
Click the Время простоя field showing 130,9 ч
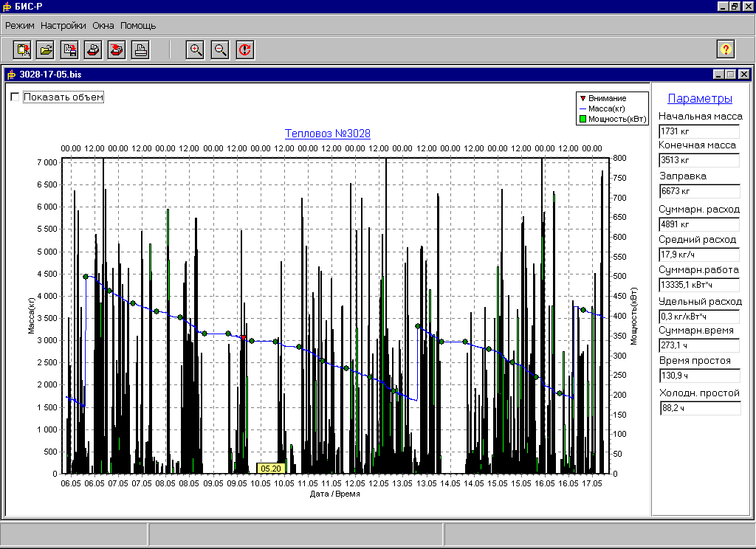coord(700,376)
